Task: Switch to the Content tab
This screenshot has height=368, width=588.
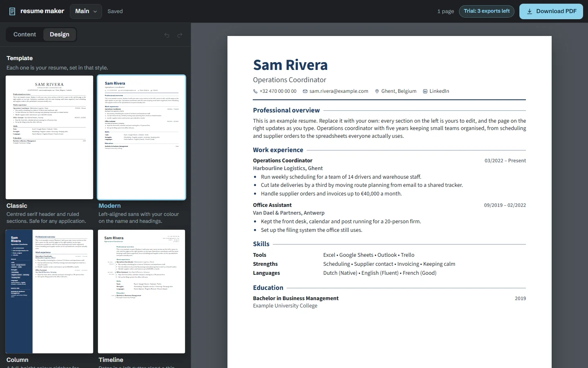Action: (x=24, y=34)
